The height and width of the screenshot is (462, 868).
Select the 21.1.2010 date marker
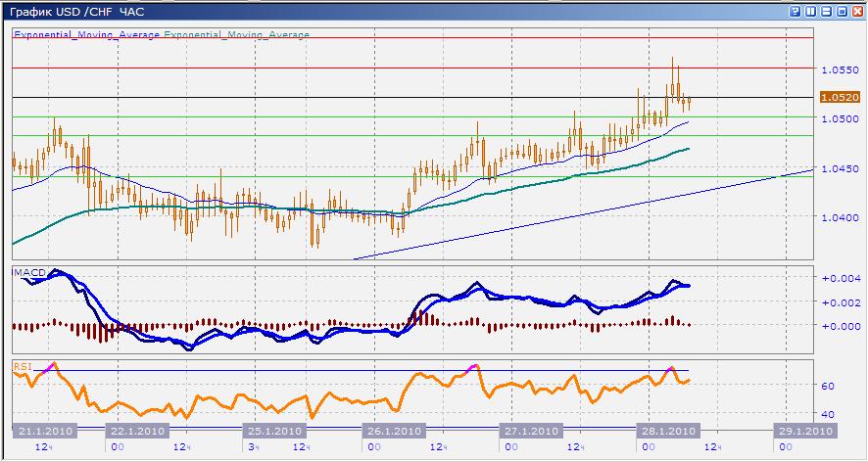point(43,431)
